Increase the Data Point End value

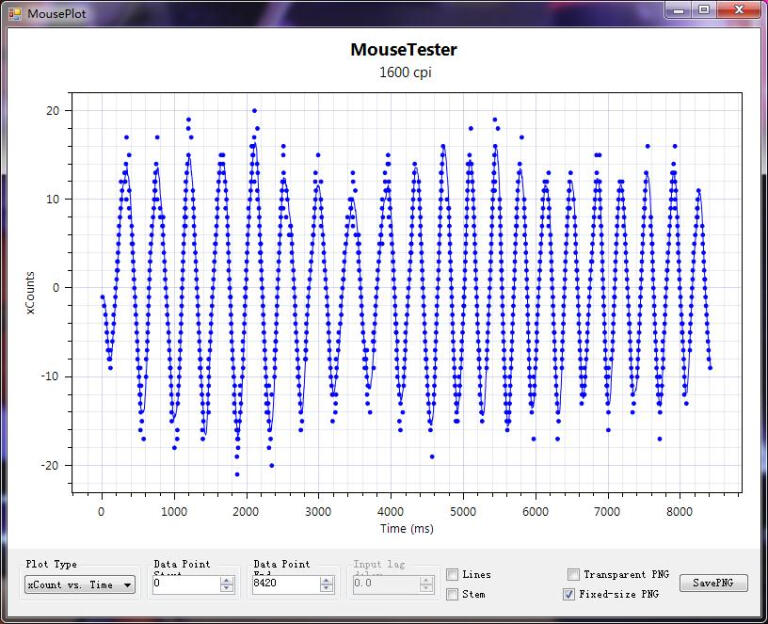[327, 580]
